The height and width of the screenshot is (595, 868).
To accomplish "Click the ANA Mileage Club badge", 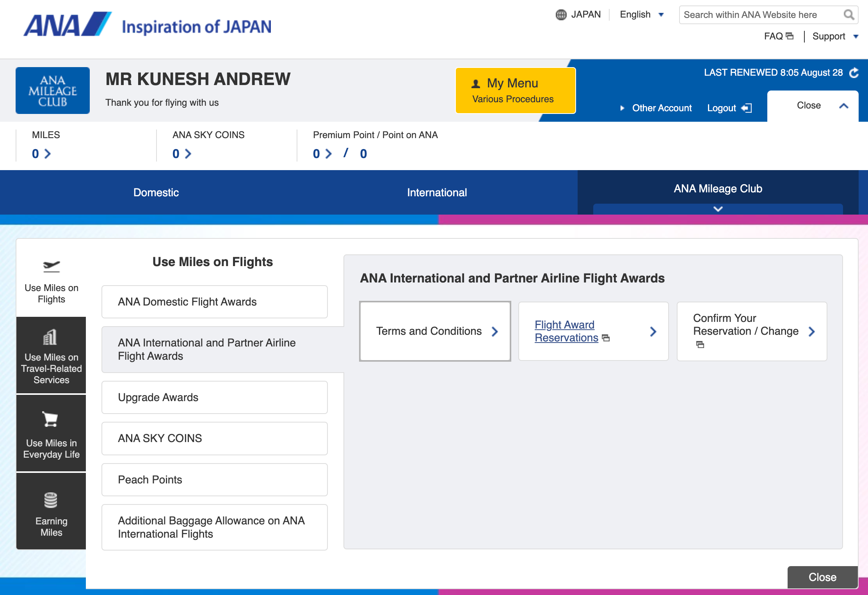I will [x=53, y=91].
